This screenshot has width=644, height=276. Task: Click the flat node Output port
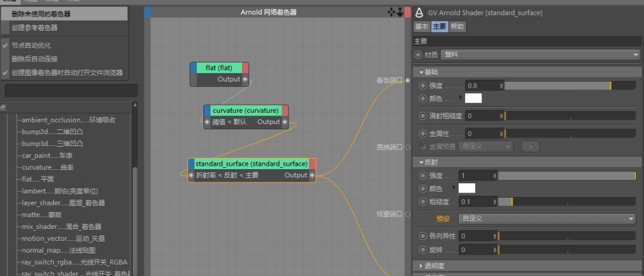(245, 80)
